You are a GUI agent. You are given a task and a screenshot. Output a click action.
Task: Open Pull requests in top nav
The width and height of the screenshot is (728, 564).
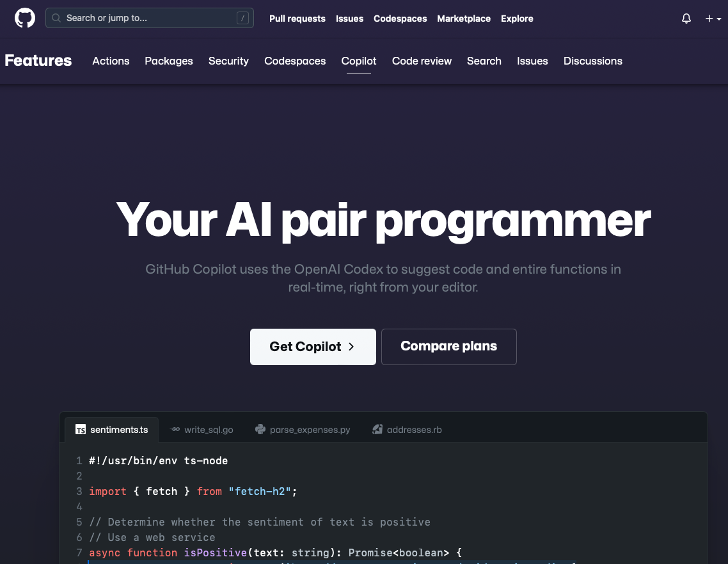pos(297,19)
